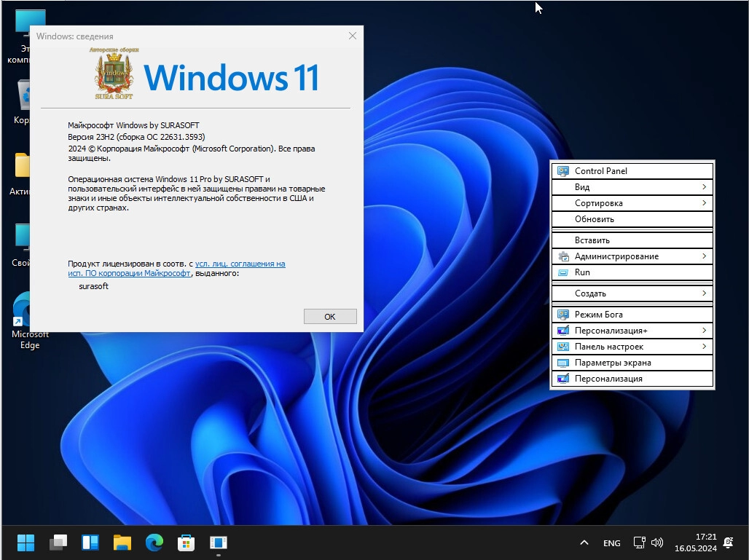Expand the Создать submenu

coord(632,293)
